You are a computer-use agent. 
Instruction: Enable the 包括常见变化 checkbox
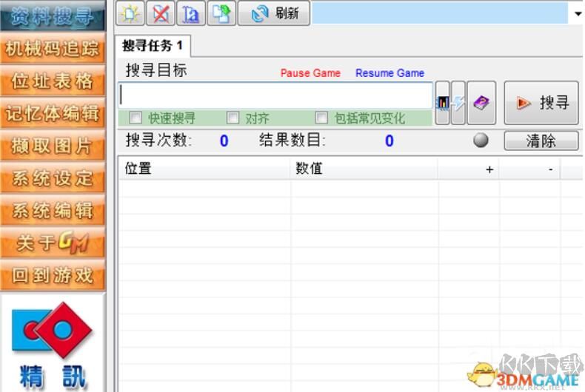click(321, 118)
